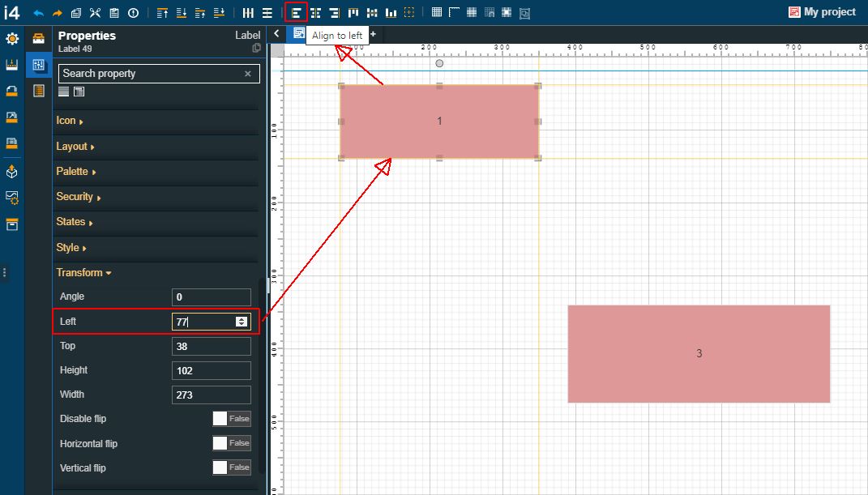Expand the Icon property group

[x=69, y=121]
